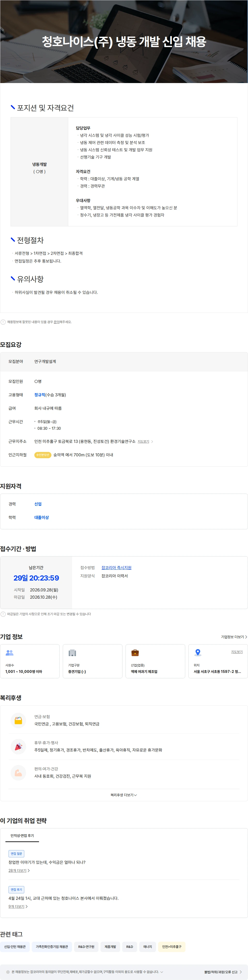Click the chevron next to 9개 더보기
Image resolution: width=248 pixels, height=980 pixels.
[x=26, y=907]
